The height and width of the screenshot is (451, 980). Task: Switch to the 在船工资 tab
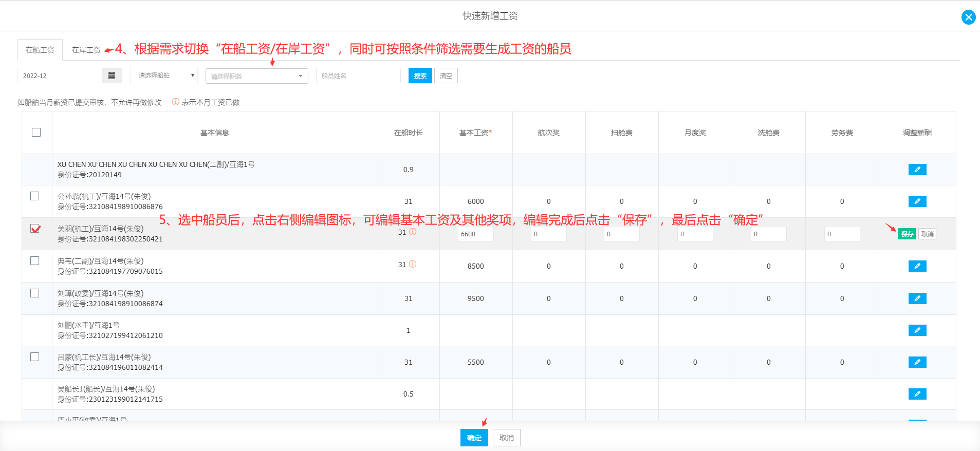click(40, 50)
